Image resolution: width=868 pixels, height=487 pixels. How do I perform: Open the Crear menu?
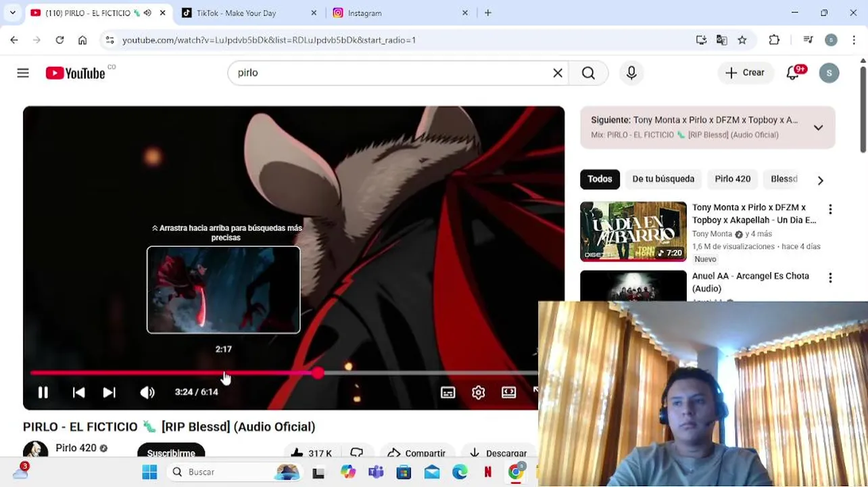click(745, 73)
